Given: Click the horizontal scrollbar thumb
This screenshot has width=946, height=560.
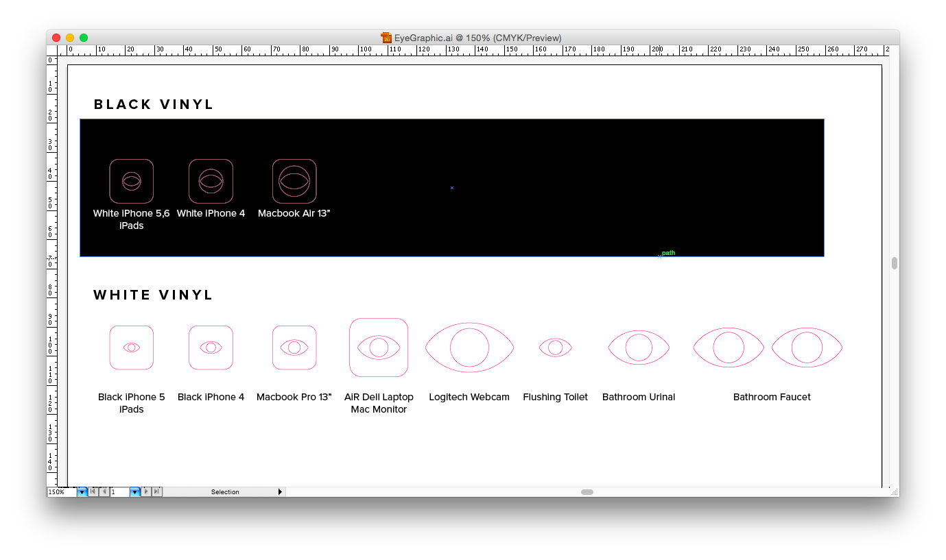Looking at the screenshot, I should (587, 492).
